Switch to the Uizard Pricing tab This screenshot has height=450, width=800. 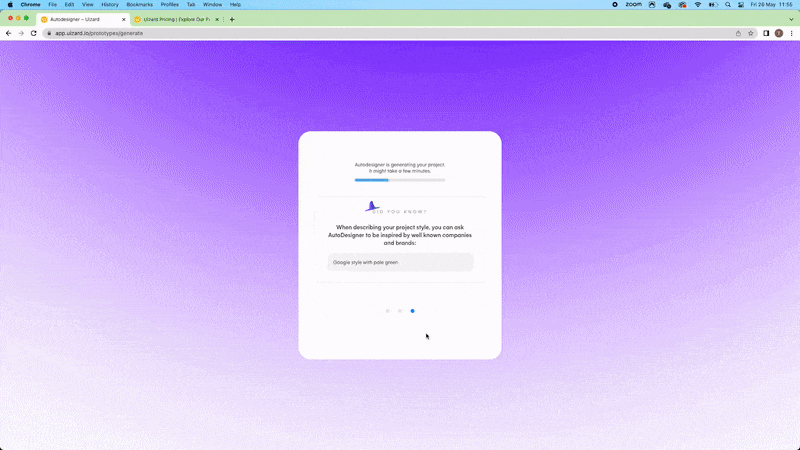176,19
